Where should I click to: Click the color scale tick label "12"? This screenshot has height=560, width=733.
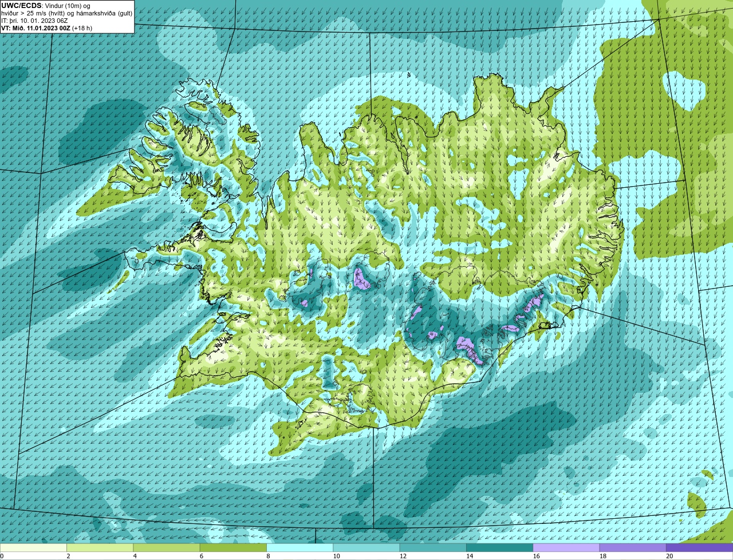(x=403, y=556)
